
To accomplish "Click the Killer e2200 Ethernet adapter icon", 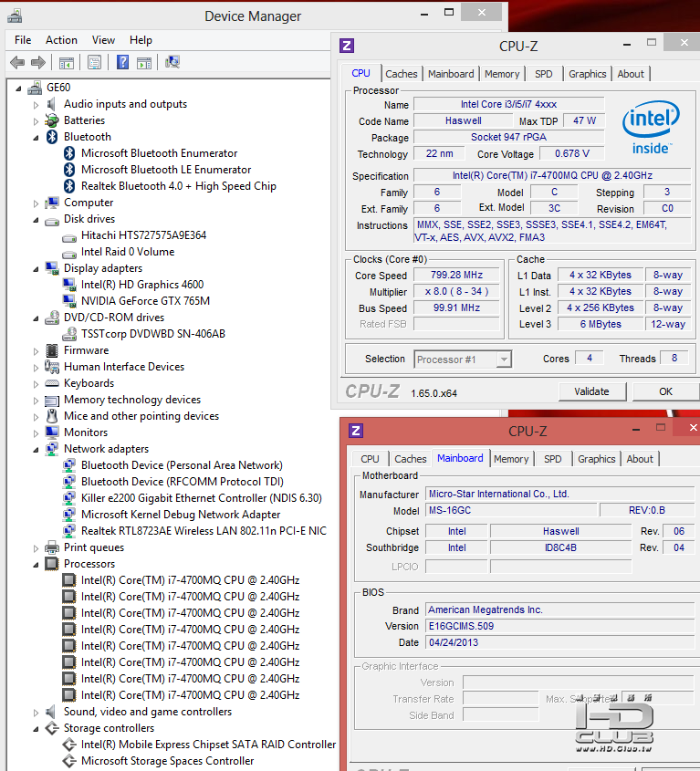I will [69, 498].
